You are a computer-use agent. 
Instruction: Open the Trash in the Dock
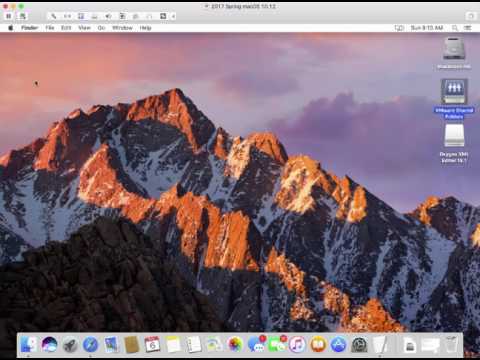tap(450, 345)
